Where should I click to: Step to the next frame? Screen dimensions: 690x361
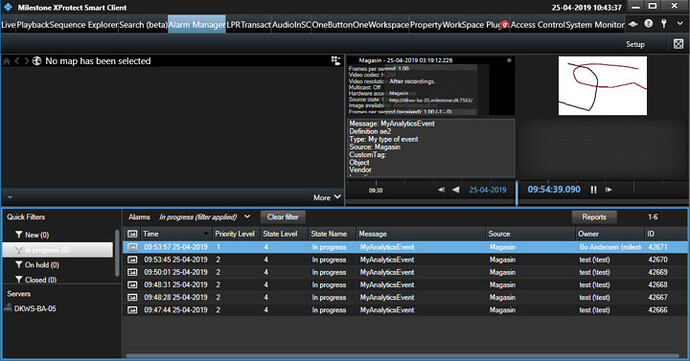pos(609,190)
